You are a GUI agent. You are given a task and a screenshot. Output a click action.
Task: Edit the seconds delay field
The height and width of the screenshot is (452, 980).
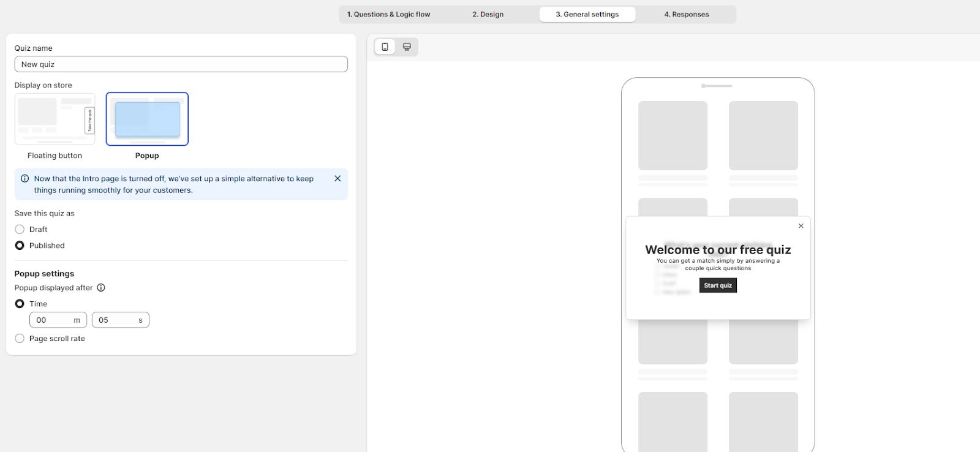click(116, 320)
